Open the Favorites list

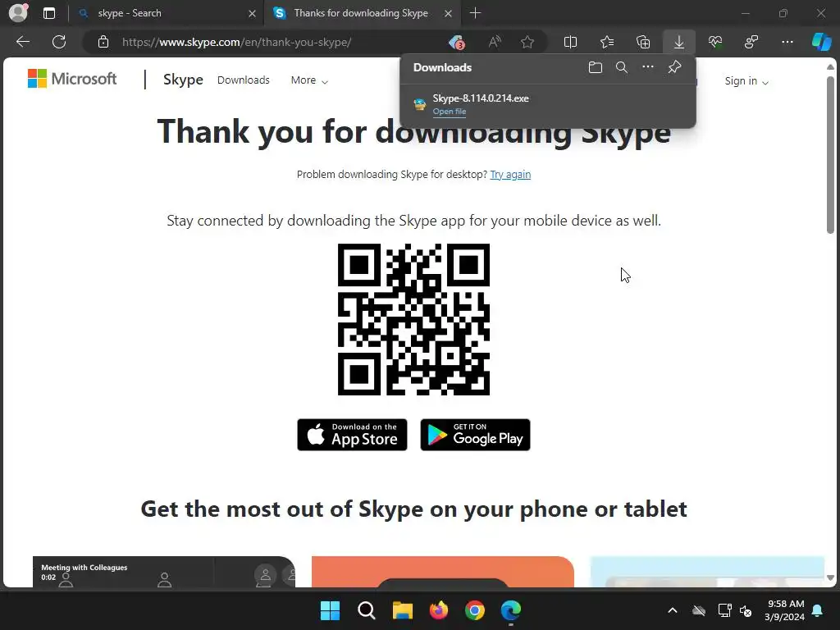click(x=607, y=42)
